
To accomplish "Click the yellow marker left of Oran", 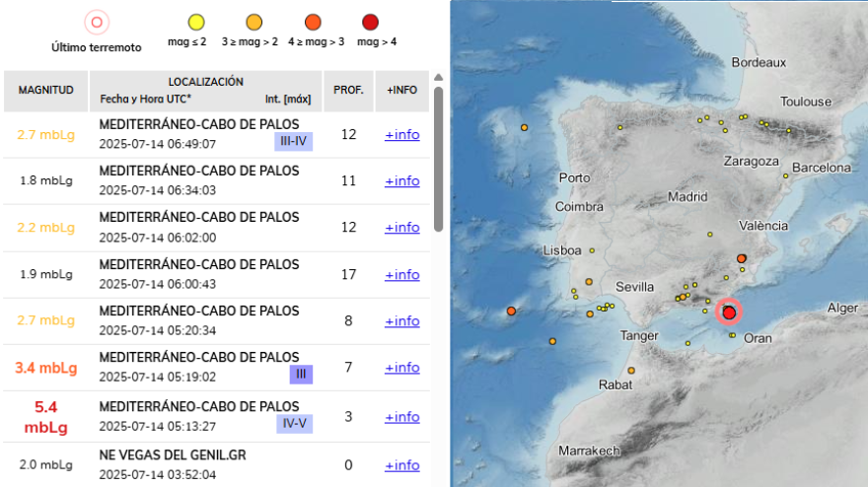I will (x=732, y=335).
